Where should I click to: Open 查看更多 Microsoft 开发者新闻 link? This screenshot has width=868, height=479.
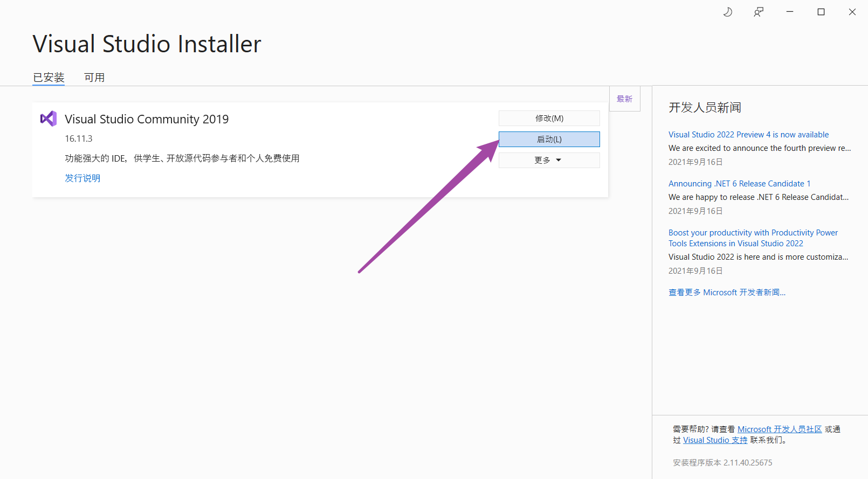click(727, 293)
